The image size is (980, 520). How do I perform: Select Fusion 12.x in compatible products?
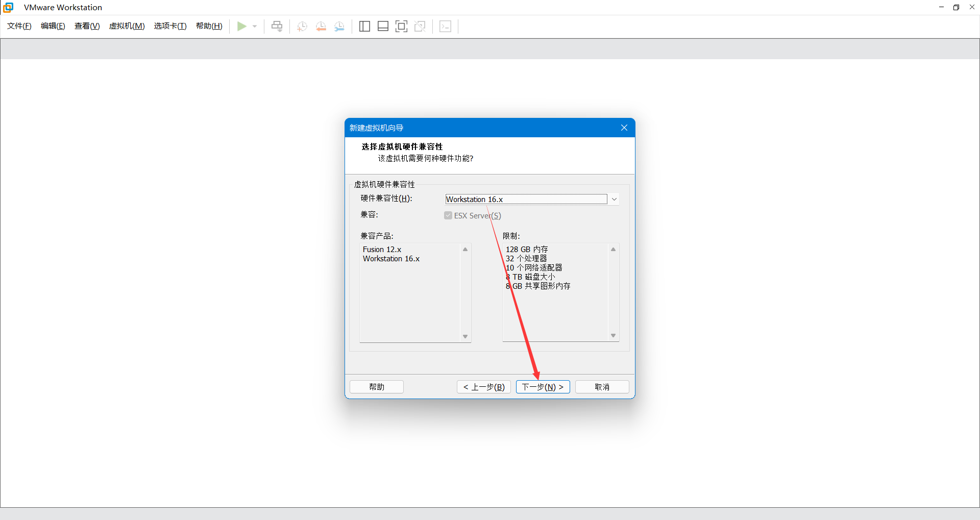(382, 250)
